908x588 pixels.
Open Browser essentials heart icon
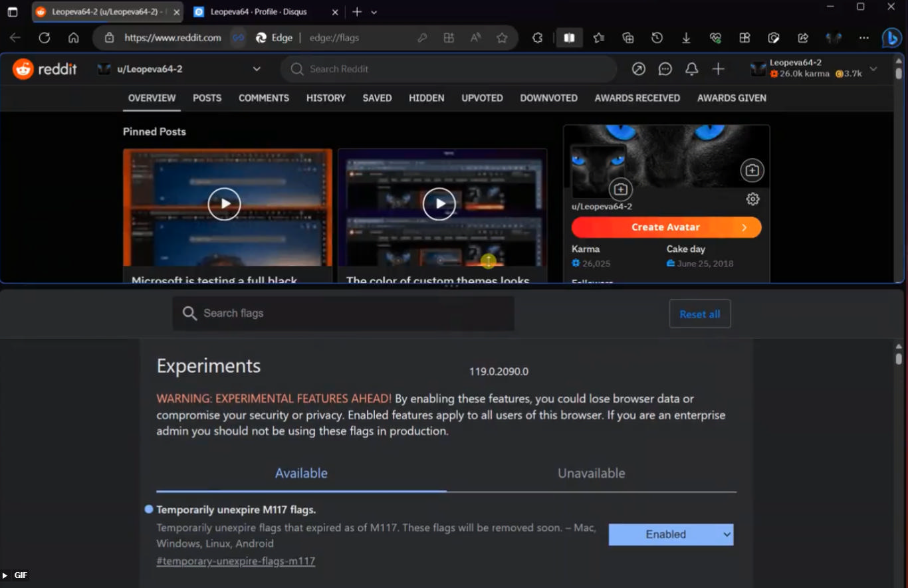pyautogui.click(x=715, y=38)
